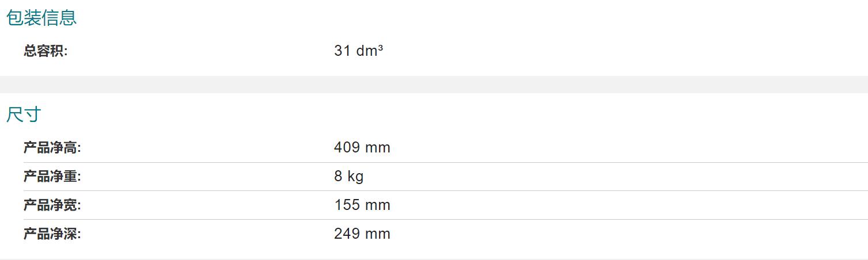Click divider line between 产品净高 and 产品净重 rows
The height and width of the screenshot is (260, 868).
pos(446,162)
